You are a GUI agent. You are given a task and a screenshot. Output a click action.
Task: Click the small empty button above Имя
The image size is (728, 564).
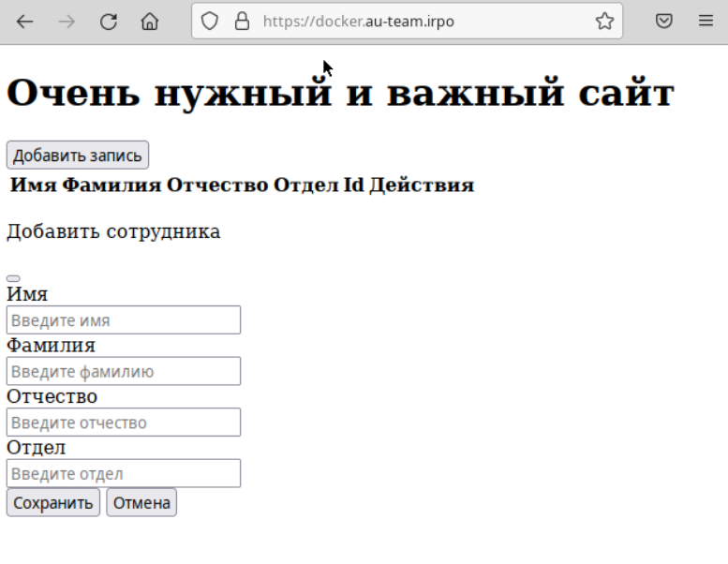[x=13, y=278]
